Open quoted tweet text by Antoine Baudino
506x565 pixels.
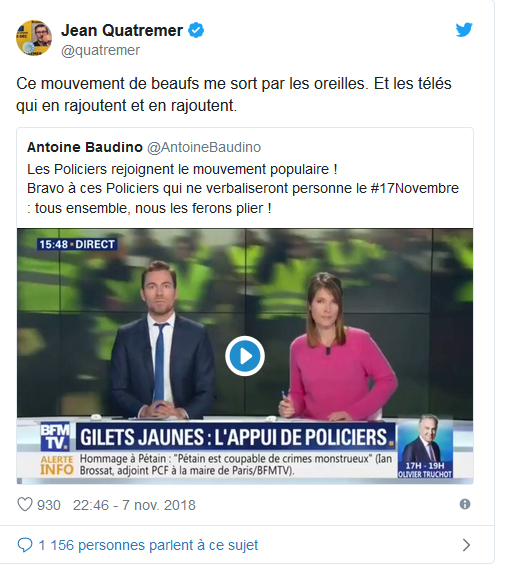click(243, 189)
